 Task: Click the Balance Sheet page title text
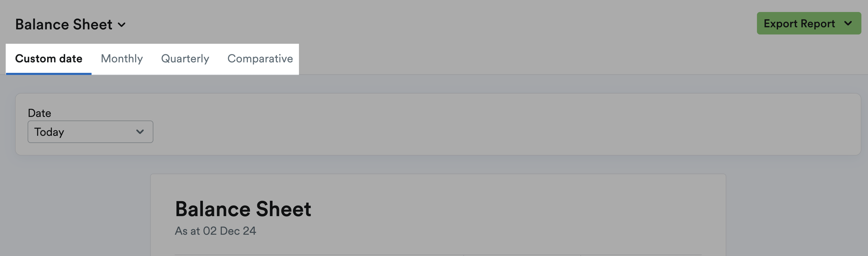(x=64, y=25)
